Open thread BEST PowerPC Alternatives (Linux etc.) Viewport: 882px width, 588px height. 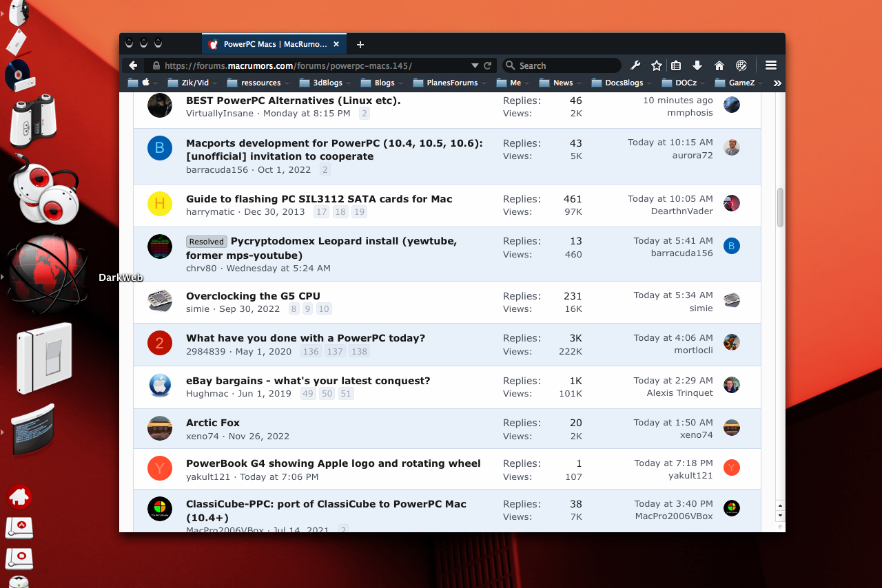tap(293, 101)
